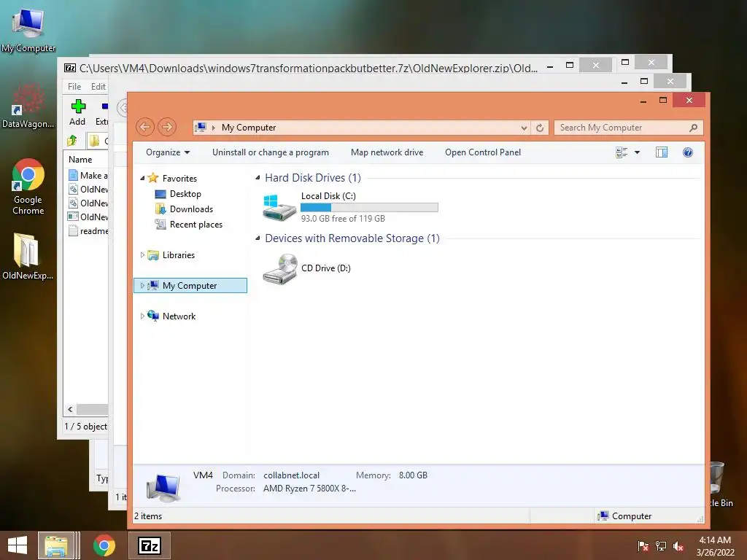This screenshot has width=747, height=560.
Task: Change your view icon in toolbar
Action: [x=622, y=152]
